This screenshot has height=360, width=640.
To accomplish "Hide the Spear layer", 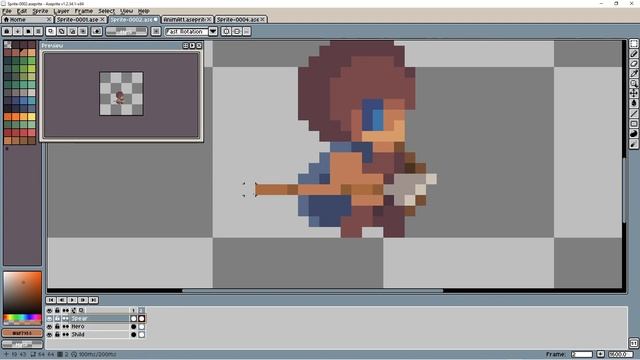I will [49, 318].
